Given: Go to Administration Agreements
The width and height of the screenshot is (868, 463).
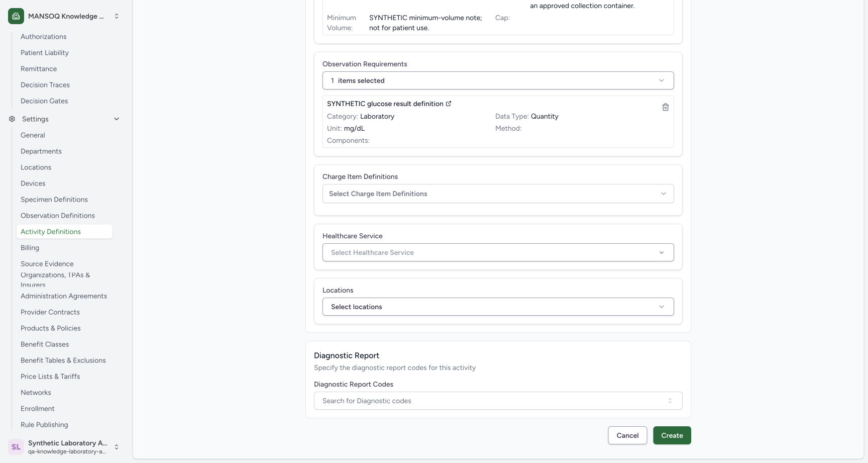Looking at the screenshot, I should 64,296.
